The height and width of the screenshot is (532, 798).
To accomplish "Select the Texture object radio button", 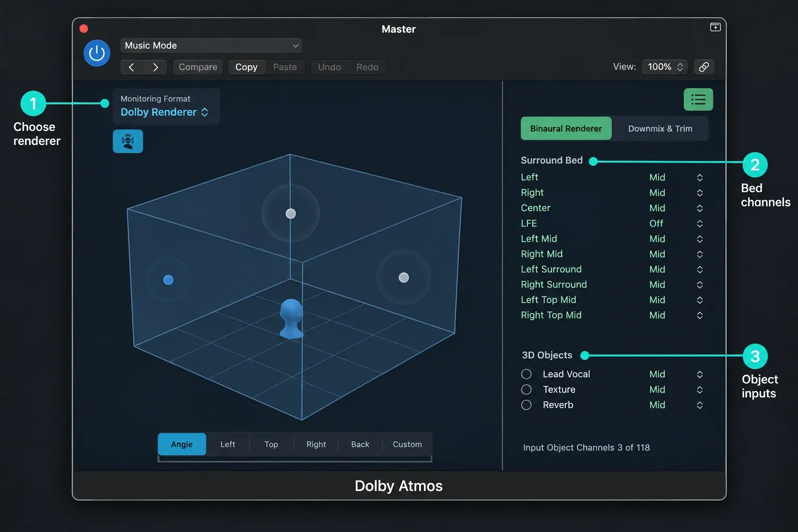I will click(x=526, y=390).
